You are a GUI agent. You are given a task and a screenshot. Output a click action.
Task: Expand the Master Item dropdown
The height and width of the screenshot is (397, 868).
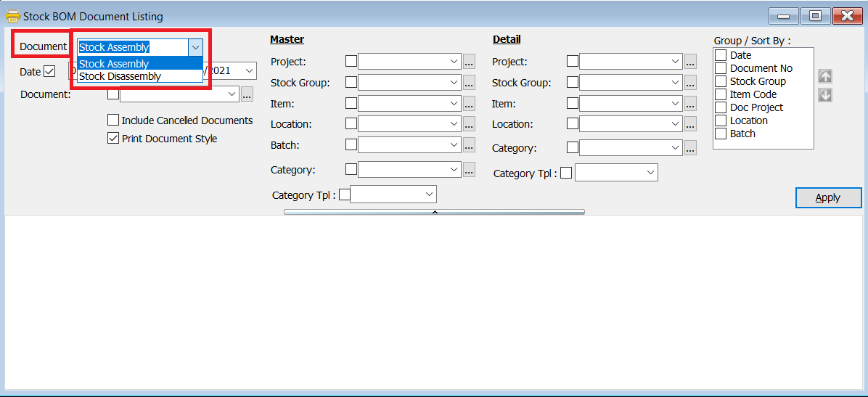point(454,104)
